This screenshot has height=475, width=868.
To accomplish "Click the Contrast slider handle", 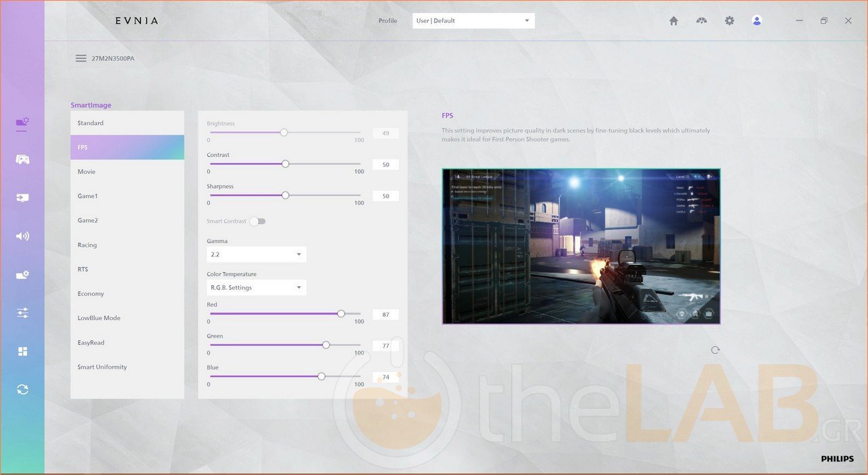I will click(x=285, y=164).
